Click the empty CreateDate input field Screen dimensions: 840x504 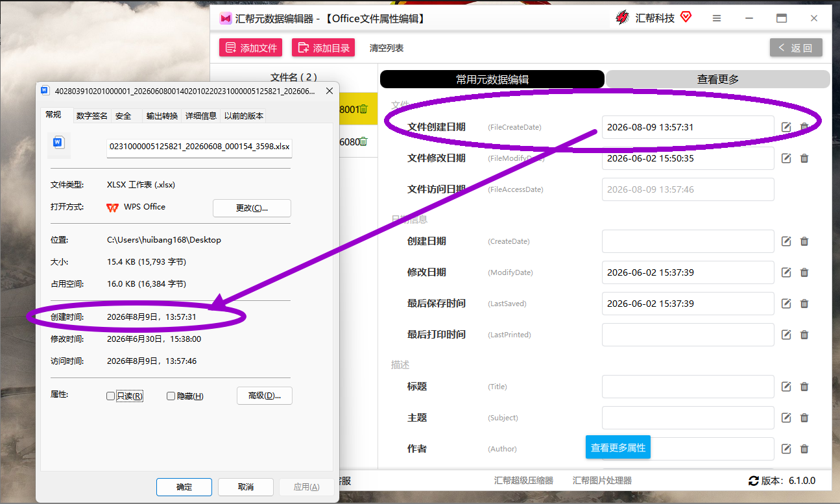point(688,241)
